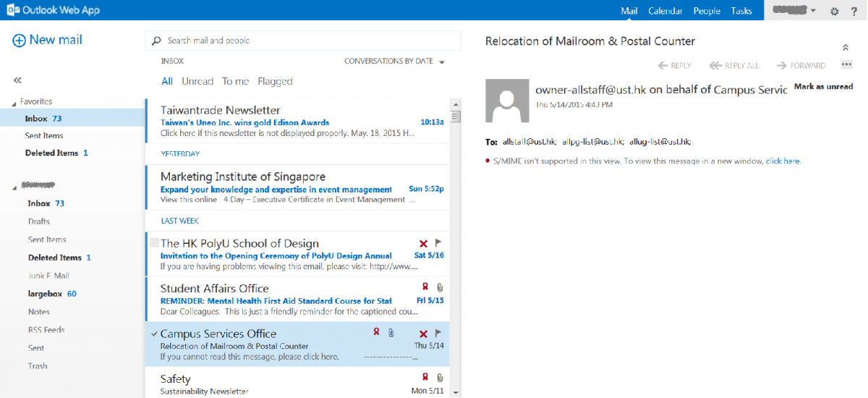Click signed ribbon icon on Student Affairs Office
Viewport: 868px width, 398px height.
click(425, 288)
